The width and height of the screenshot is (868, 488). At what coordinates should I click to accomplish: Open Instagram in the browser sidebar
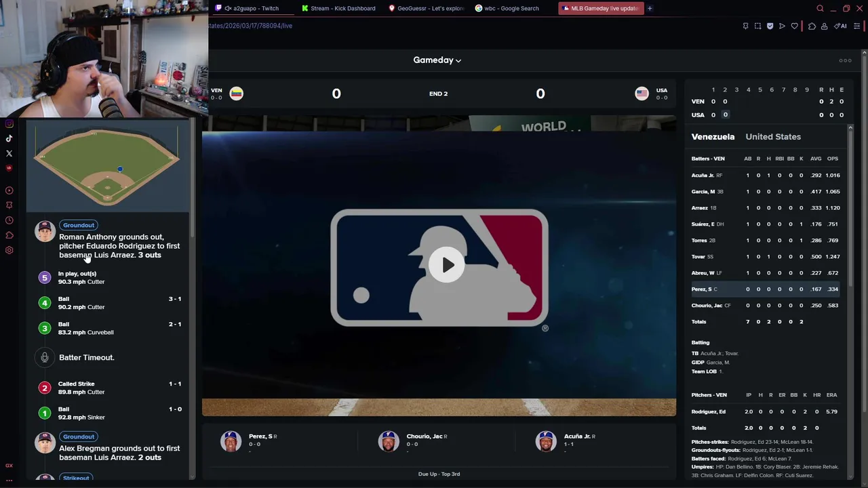point(9,123)
